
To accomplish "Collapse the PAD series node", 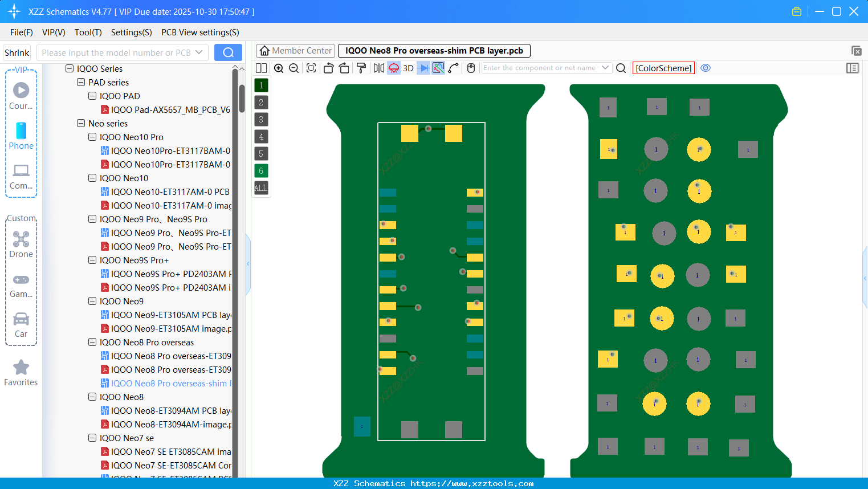I will pos(81,82).
